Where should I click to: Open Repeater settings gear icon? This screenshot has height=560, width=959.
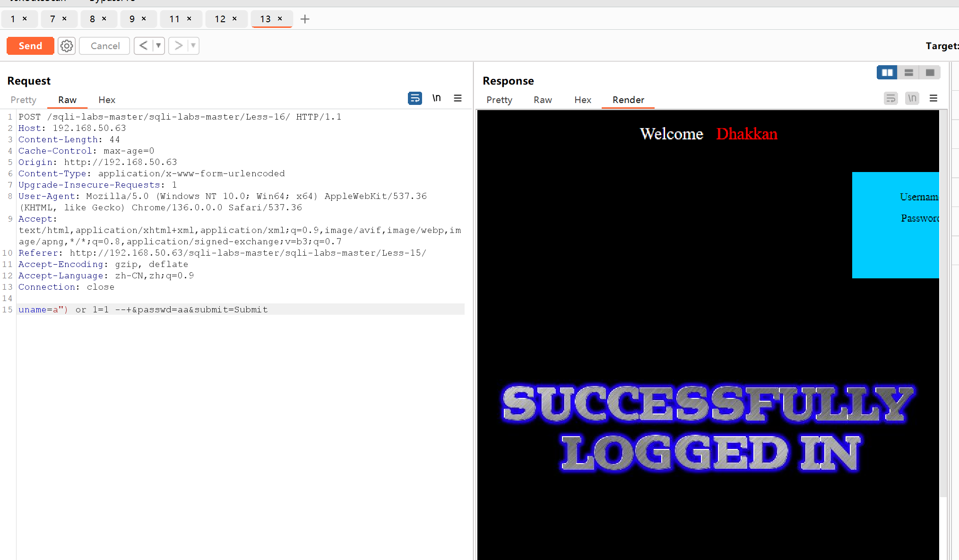pos(67,46)
